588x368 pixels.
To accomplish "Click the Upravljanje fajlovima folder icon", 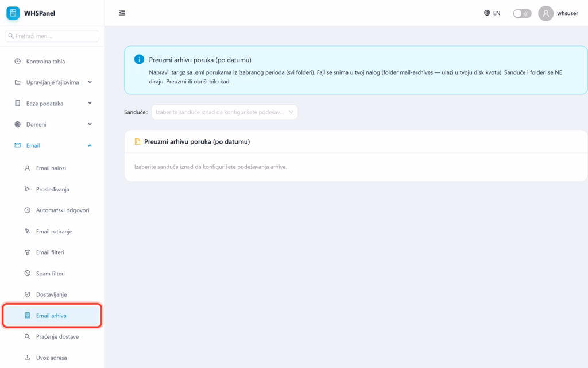I will click(18, 82).
